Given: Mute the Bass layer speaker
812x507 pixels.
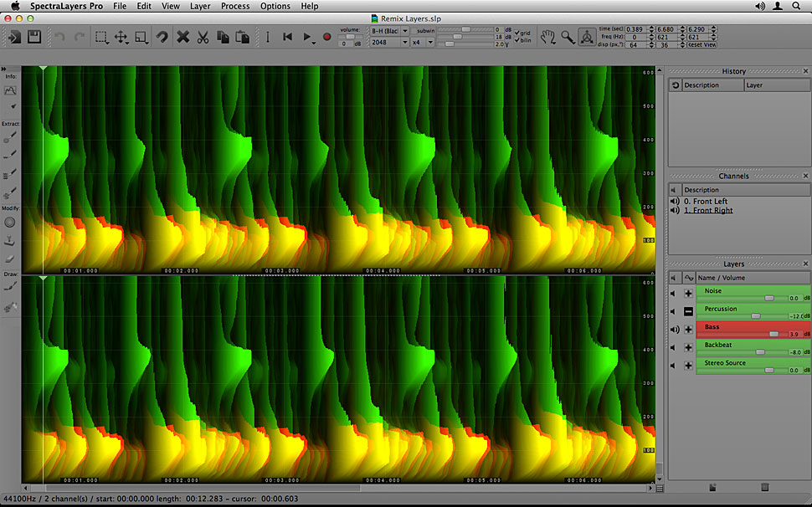Looking at the screenshot, I should click(x=674, y=330).
